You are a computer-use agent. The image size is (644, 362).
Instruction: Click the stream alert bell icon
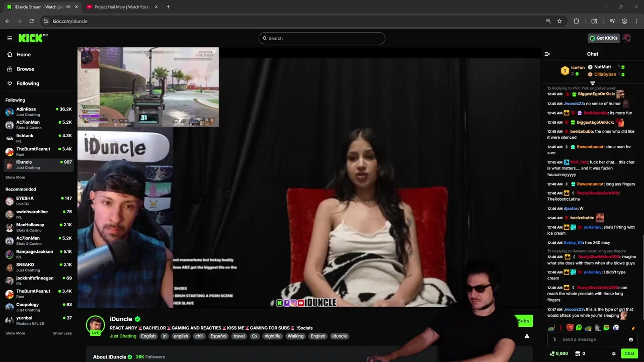click(527, 336)
